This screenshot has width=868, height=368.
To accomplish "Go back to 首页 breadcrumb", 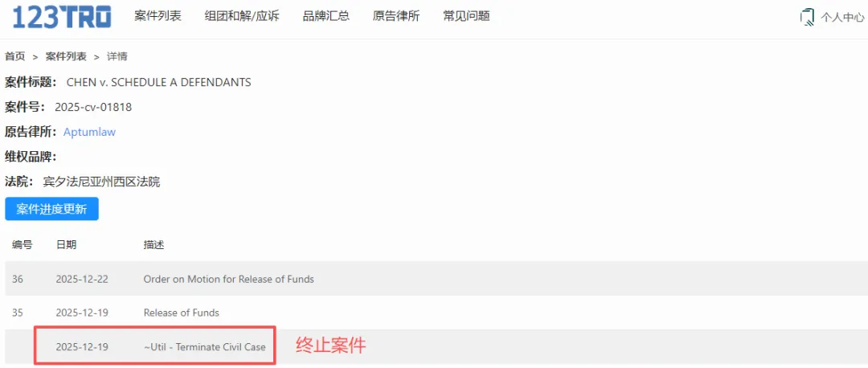I will coord(15,56).
